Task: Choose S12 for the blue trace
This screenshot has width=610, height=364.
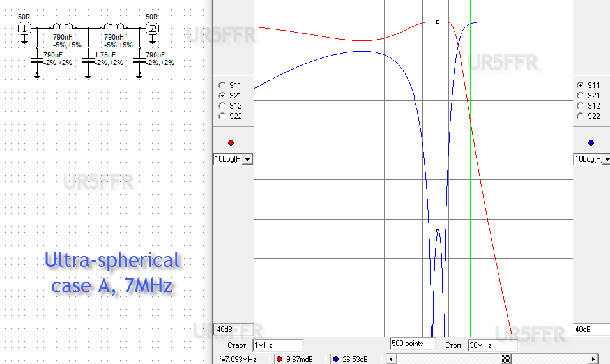Action: 581,105
